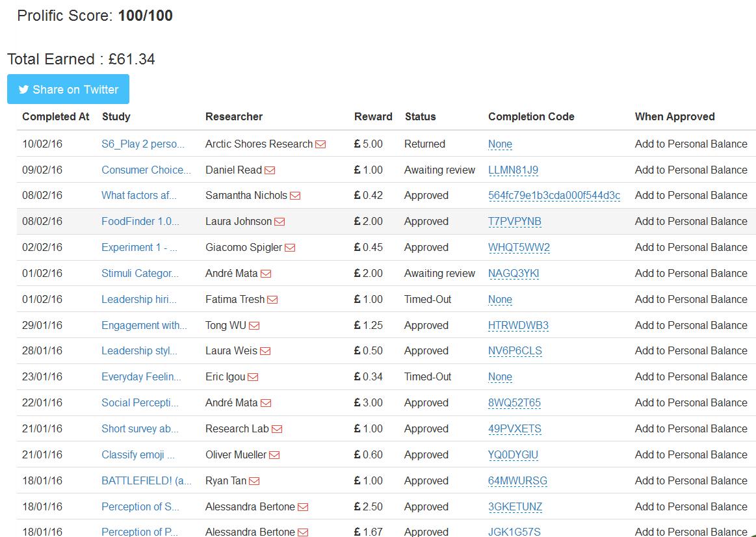The height and width of the screenshot is (537, 756).
Task: Click None code in Fatima Tresh row
Action: [500, 299]
